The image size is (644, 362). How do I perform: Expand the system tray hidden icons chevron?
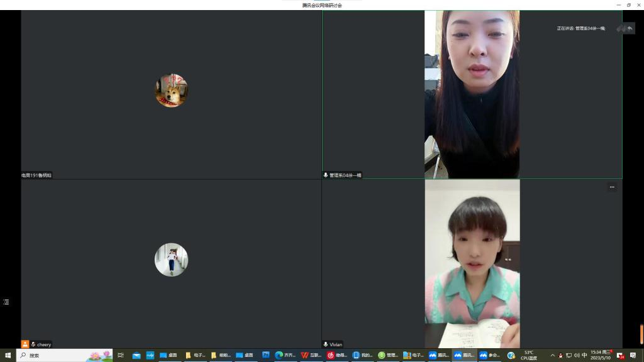[x=553, y=355]
